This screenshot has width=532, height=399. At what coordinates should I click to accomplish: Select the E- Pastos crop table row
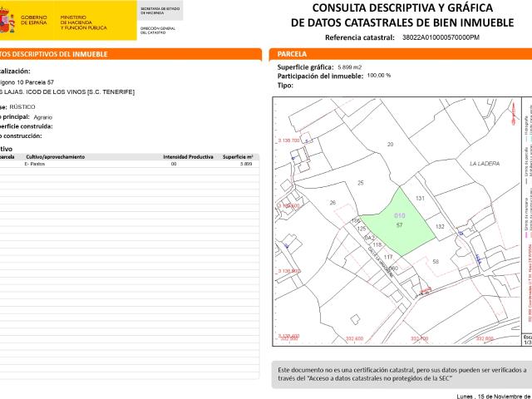click(x=125, y=165)
